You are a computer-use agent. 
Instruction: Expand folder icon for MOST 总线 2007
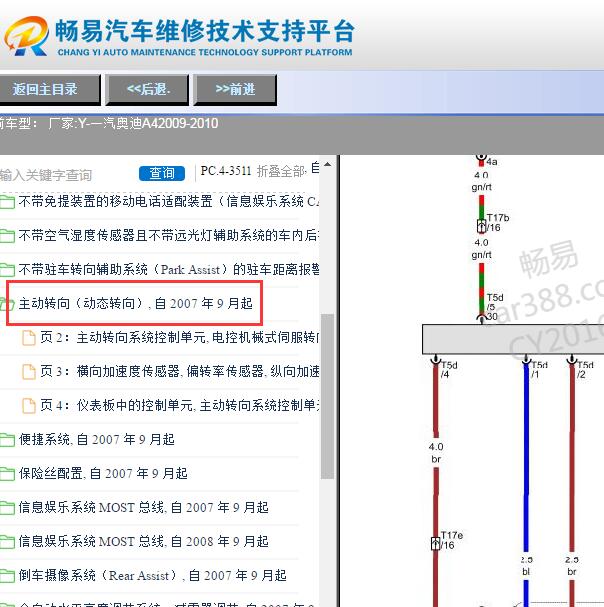pyautogui.click(x=7, y=508)
